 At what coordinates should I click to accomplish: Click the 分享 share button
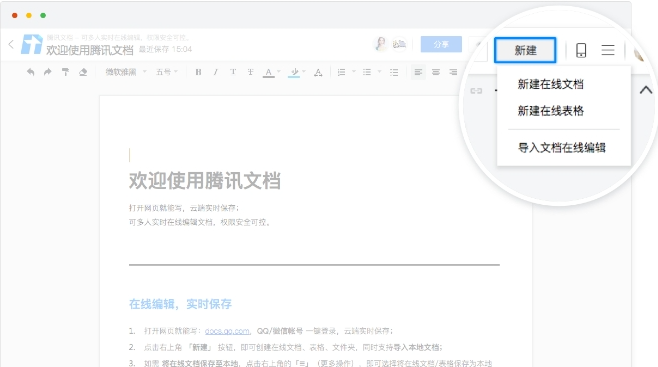[441, 44]
